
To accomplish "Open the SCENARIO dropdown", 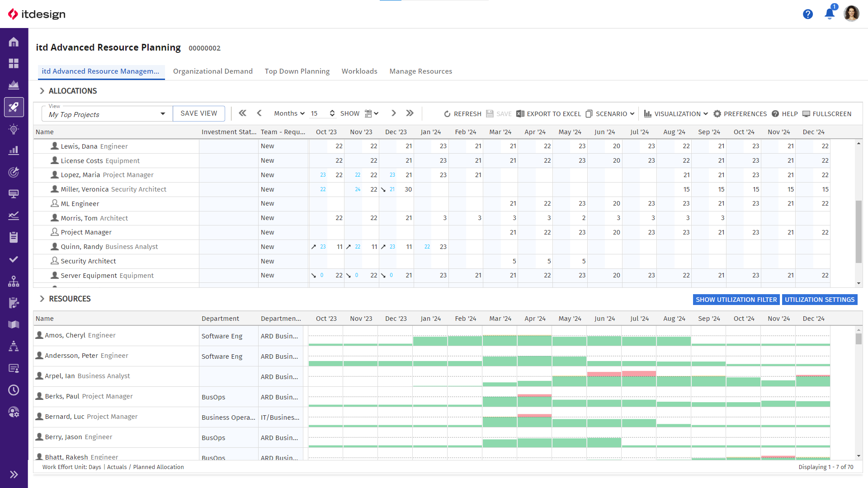I will 610,114.
